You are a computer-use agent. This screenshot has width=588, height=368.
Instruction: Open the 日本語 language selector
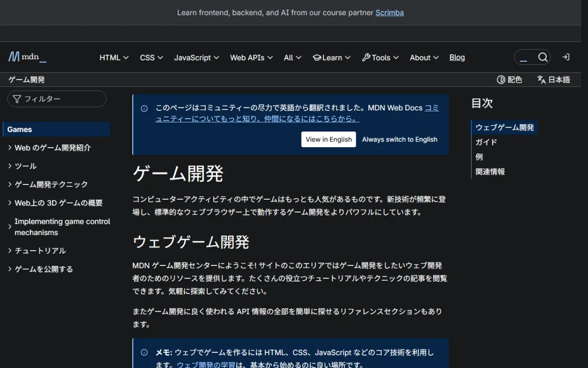click(x=554, y=79)
